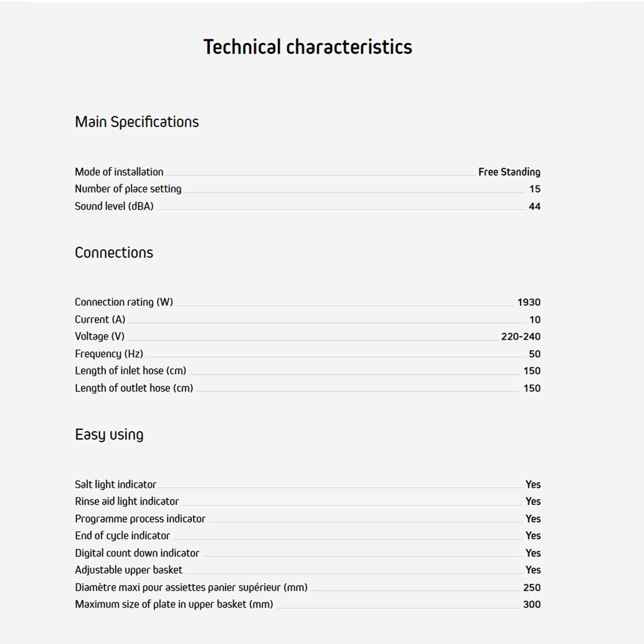644x644 pixels.
Task: Click the Main Specifications section heading
Action: 137,122
